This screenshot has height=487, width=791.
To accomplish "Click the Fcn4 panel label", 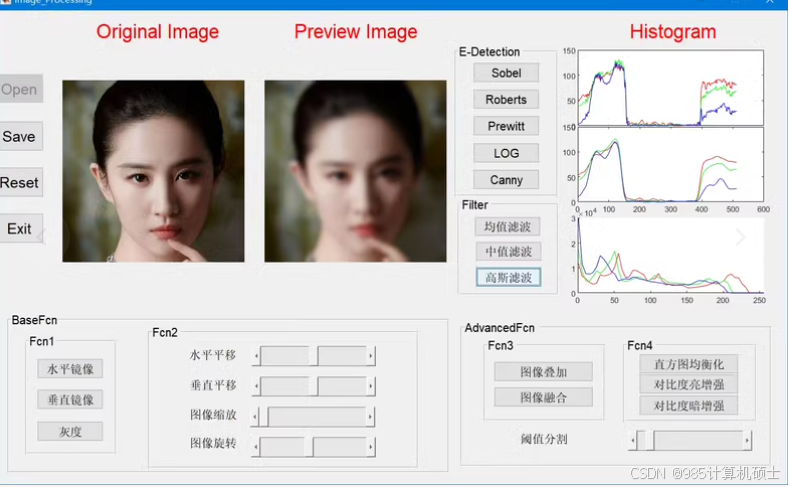I will tap(640, 346).
